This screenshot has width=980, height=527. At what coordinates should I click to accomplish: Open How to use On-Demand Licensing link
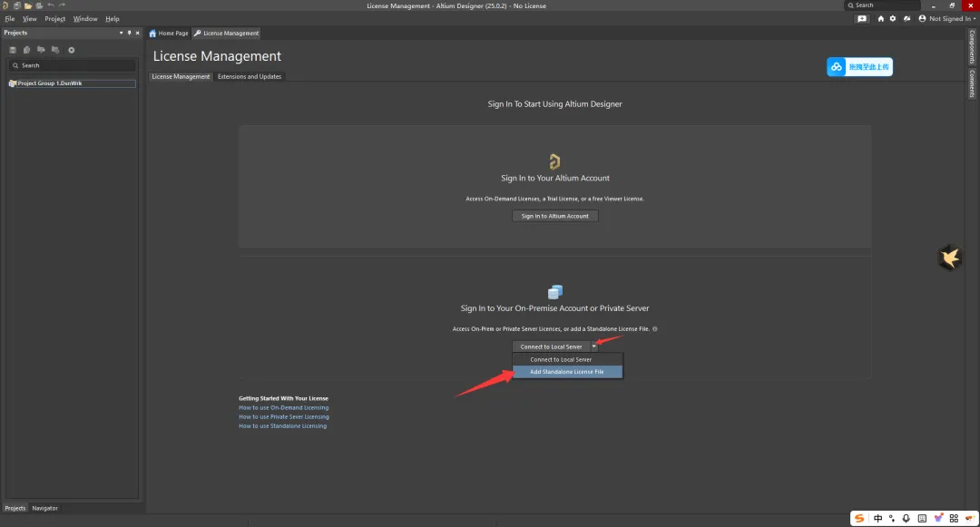click(283, 408)
